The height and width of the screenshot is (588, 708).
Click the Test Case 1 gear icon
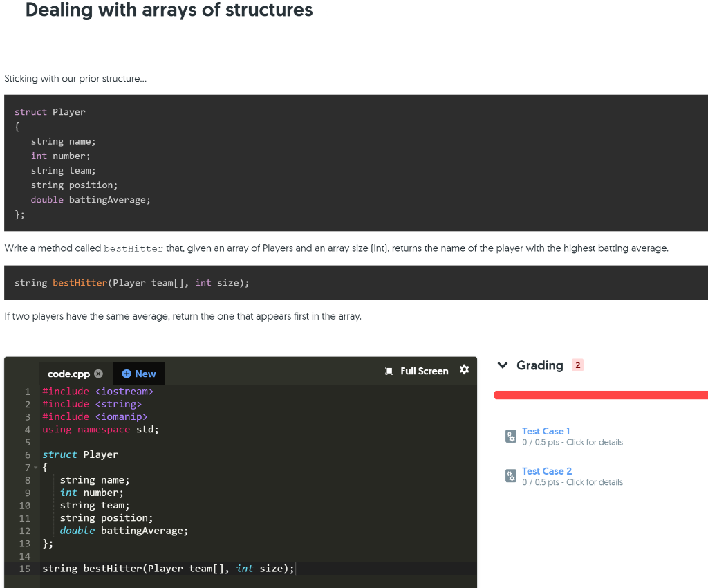[x=510, y=437]
